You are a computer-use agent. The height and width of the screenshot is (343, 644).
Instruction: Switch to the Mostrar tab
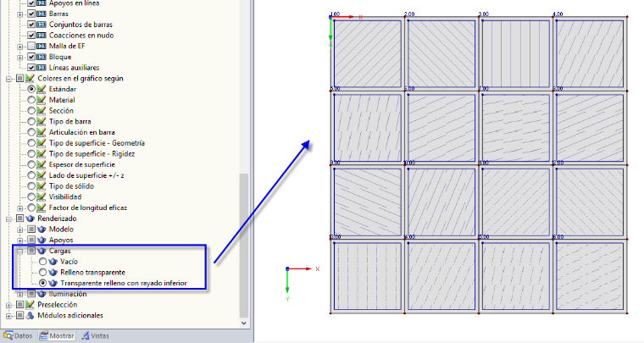pos(57,335)
